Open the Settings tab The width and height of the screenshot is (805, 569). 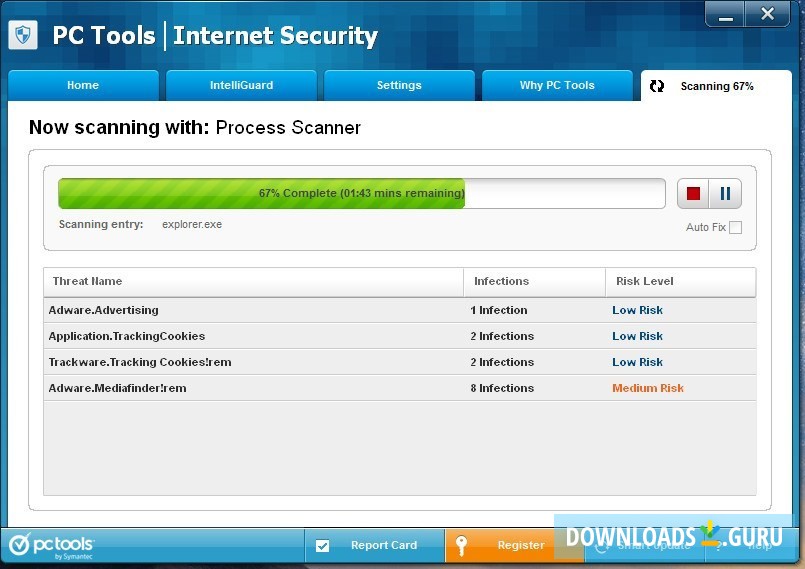(x=399, y=85)
